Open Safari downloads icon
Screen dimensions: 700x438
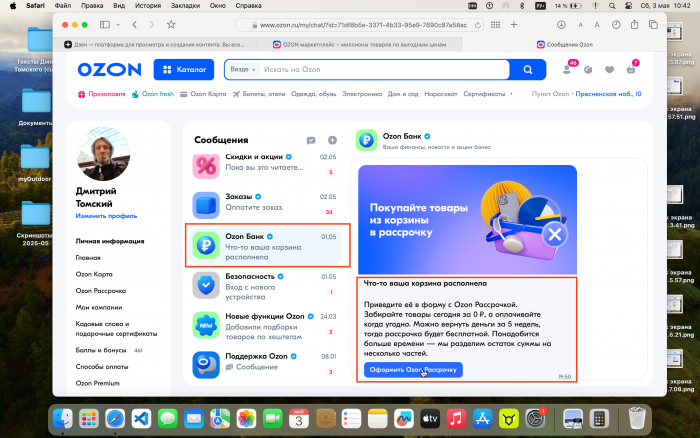point(561,25)
